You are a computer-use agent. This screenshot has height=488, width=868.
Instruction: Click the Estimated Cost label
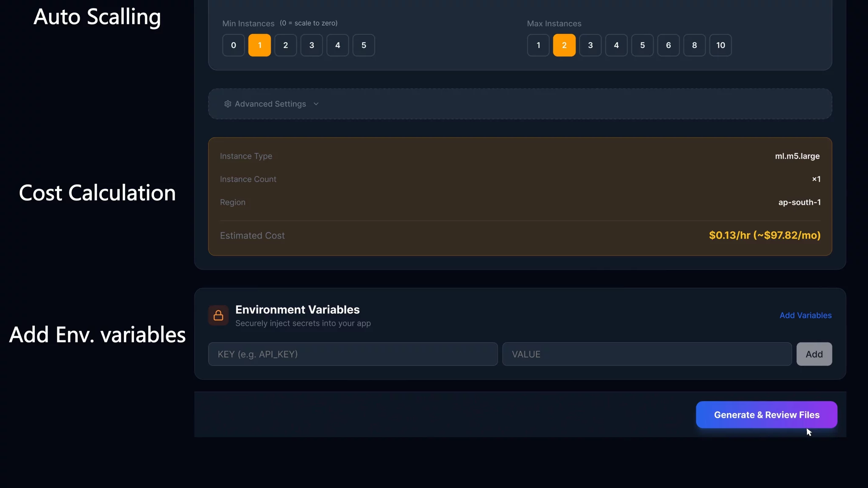coord(252,236)
